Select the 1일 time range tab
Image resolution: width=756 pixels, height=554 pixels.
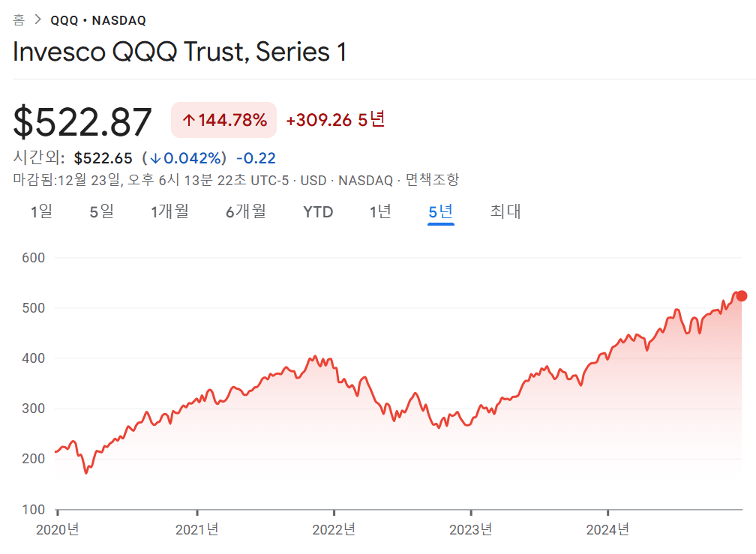[x=41, y=212]
